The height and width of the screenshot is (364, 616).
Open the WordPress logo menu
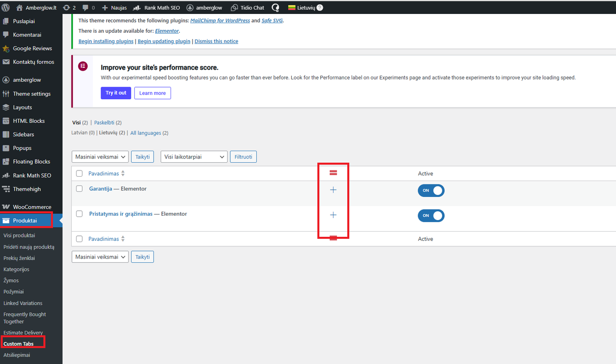[6, 8]
